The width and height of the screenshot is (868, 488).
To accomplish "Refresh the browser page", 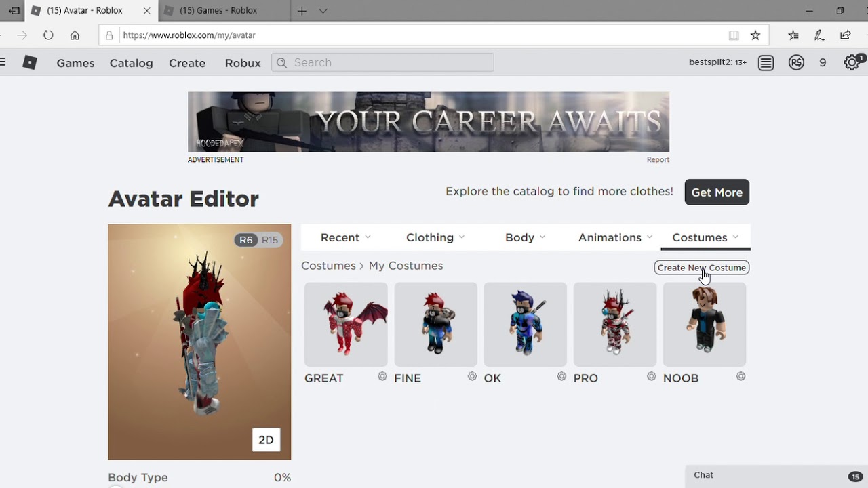I will pyautogui.click(x=48, y=35).
